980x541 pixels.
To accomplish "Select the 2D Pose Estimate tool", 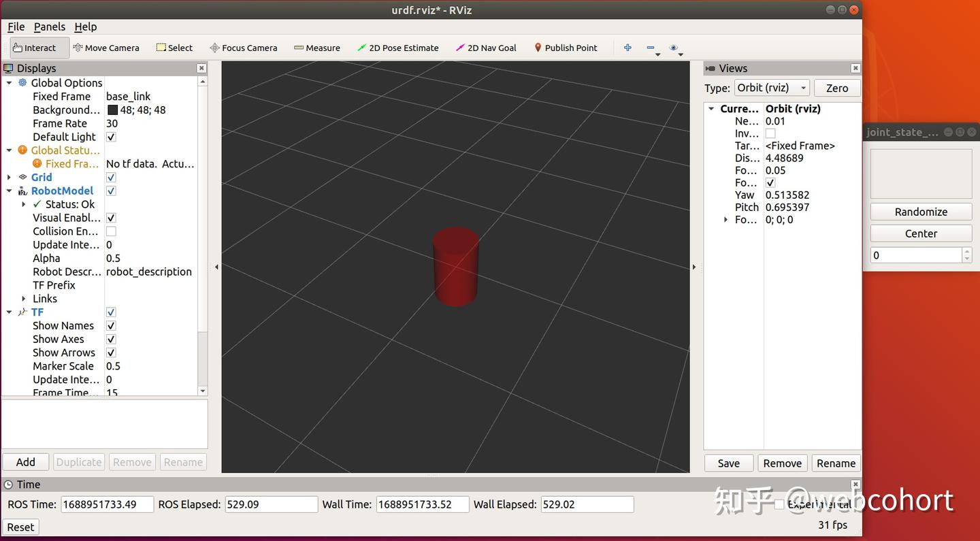I will tap(398, 48).
